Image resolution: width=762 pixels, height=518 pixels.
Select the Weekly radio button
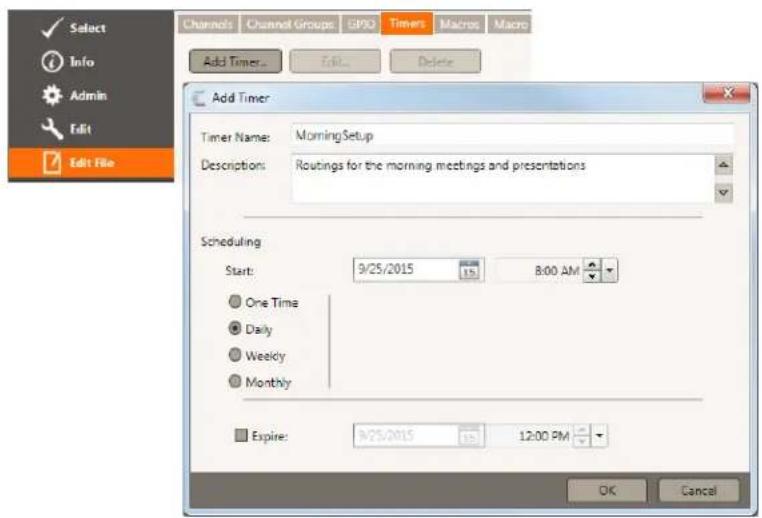coord(235,355)
